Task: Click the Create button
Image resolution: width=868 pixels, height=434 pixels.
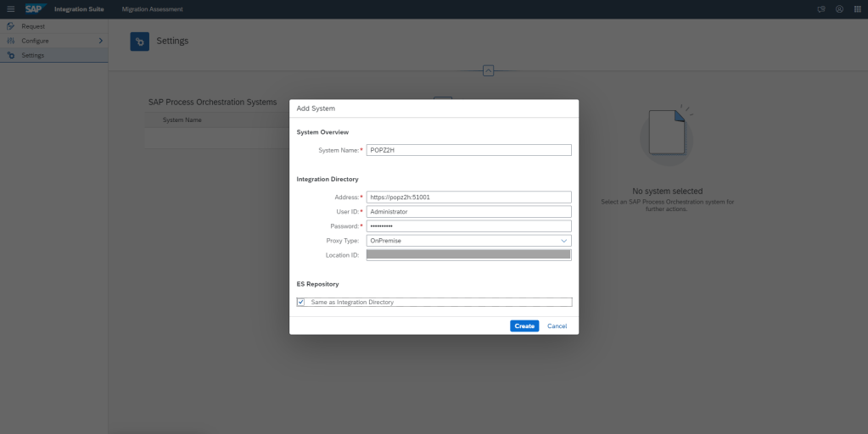Action: (x=524, y=326)
